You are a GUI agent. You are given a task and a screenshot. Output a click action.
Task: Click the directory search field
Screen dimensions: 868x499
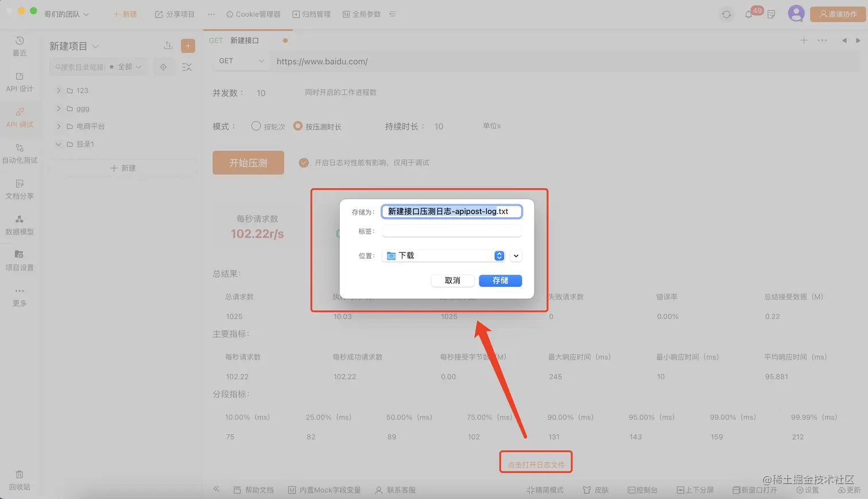pos(80,67)
